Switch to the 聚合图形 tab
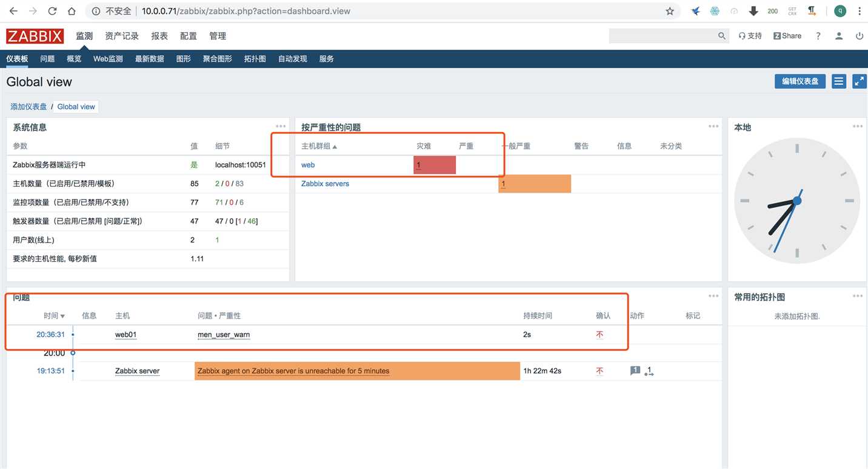Image resolution: width=868 pixels, height=469 pixels. [x=217, y=59]
